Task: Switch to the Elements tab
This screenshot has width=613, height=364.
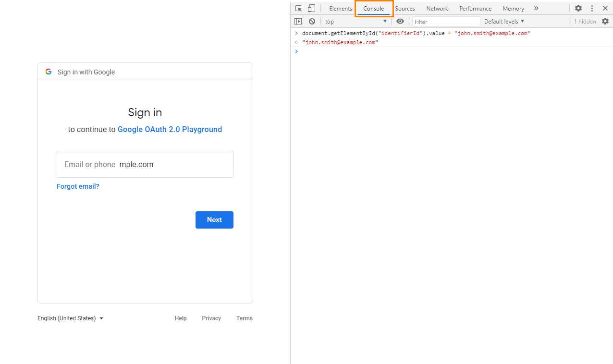Action: click(340, 8)
